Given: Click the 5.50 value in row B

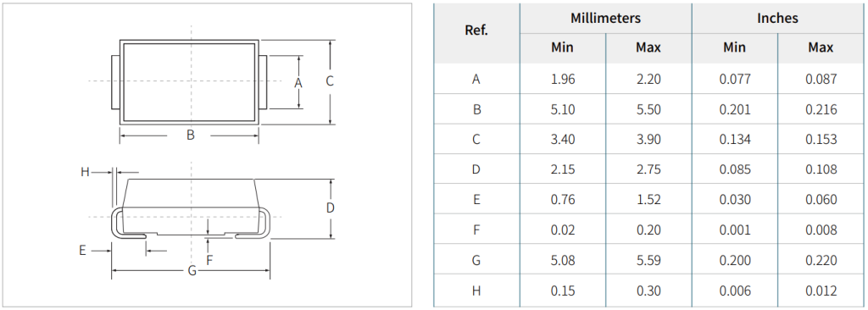Looking at the screenshot, I should [648, 109].
